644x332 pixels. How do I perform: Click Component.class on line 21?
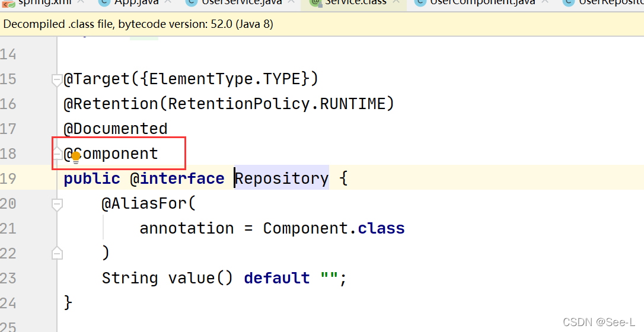point(334,228)
